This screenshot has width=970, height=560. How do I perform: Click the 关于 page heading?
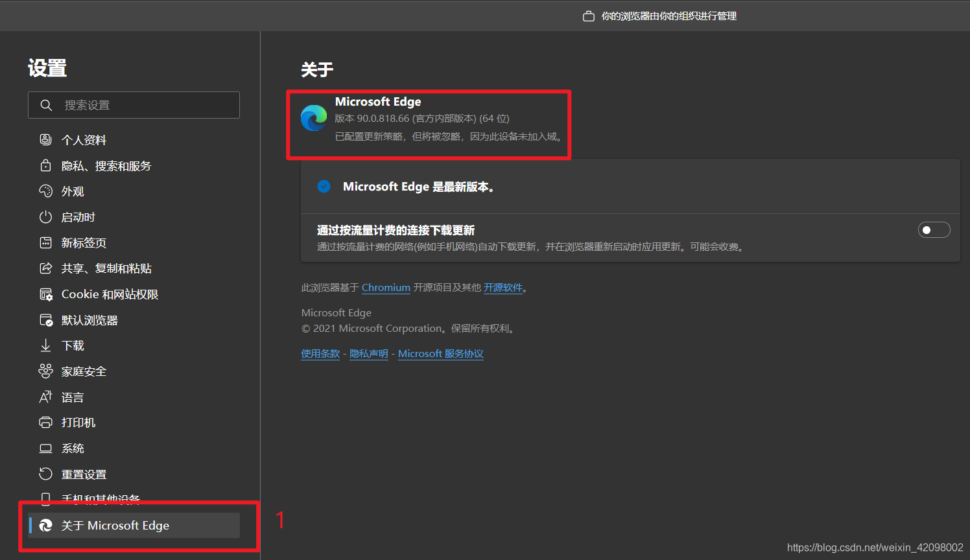tap(317, 69)
